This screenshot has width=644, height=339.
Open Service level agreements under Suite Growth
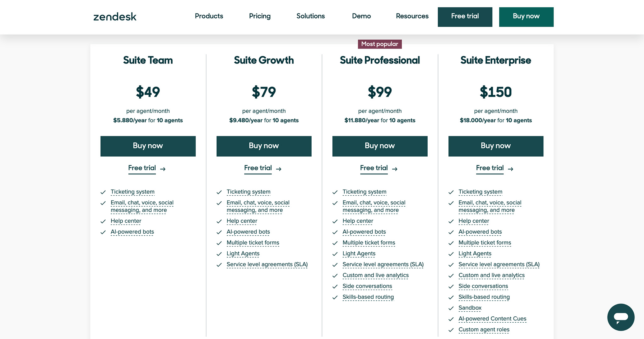click(267, 264)
